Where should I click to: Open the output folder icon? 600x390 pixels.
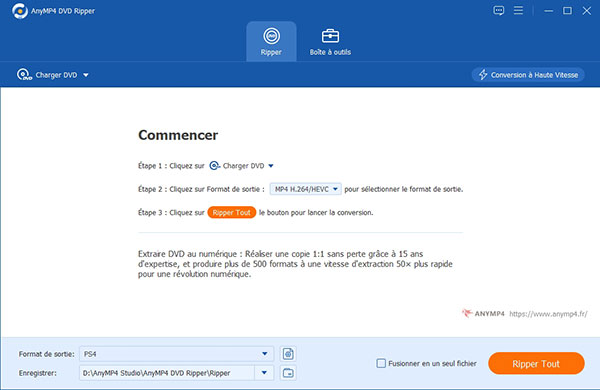(x=288, y=373)
